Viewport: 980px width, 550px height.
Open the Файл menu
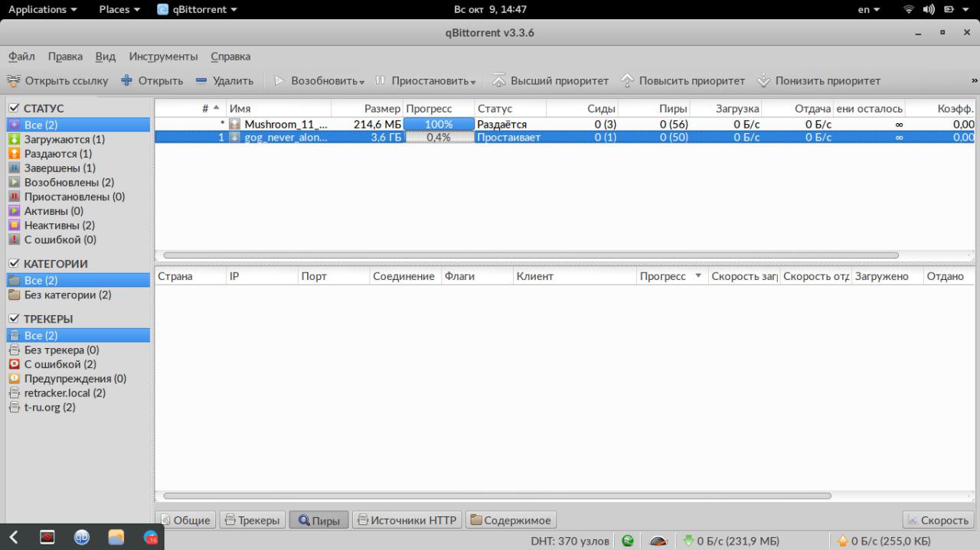tap(21, 57)
